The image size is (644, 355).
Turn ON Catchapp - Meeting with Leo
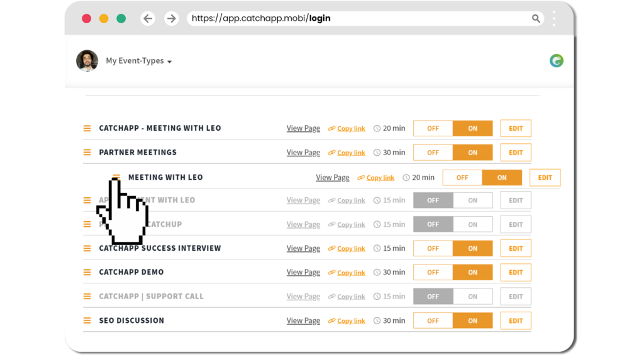pos(473,128)
